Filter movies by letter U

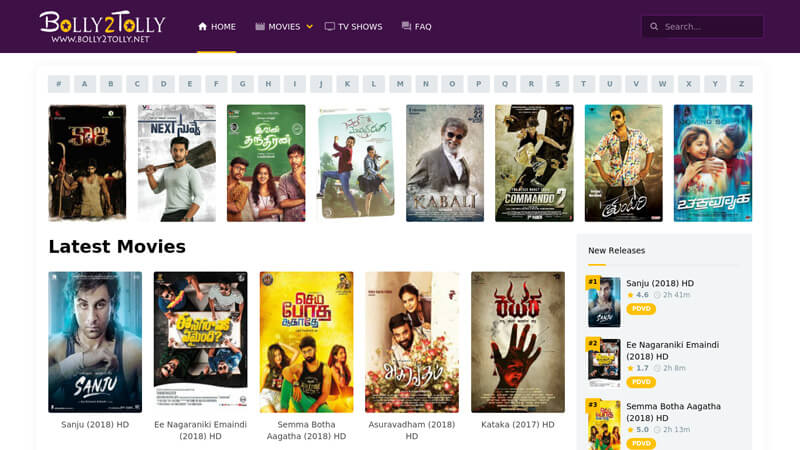click(x=610, y=84)
